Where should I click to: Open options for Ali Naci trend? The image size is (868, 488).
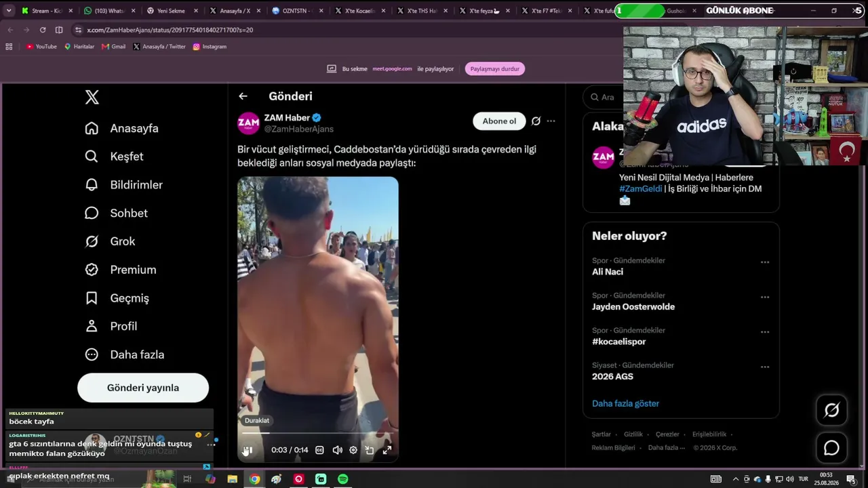point(765,262)
